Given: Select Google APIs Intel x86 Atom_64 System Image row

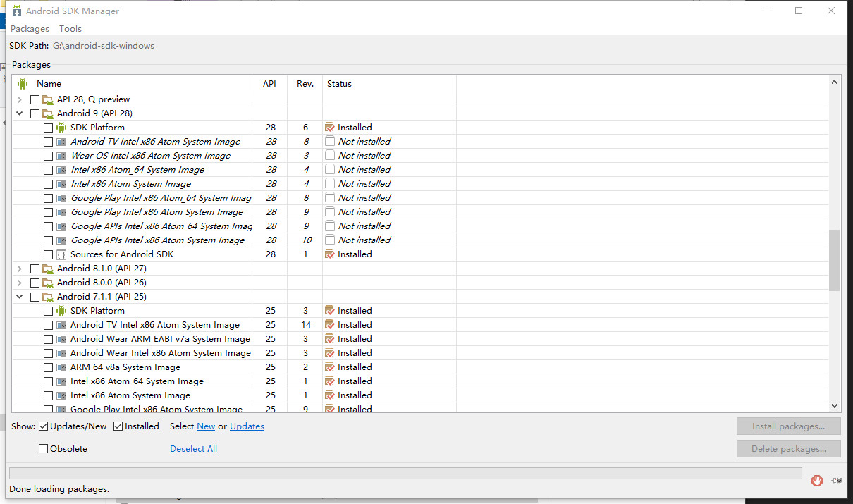Looking at the screenshot, I should [422, 226].
